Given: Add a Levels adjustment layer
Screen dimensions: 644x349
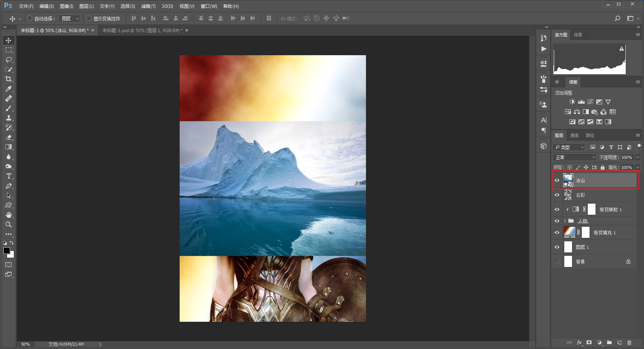Looking at the screenshot, I should click(581, 102).
